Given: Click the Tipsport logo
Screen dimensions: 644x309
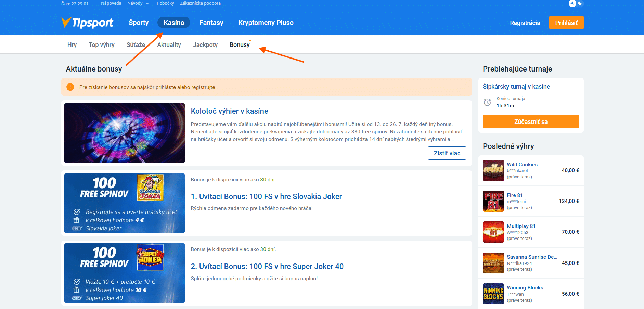Looking at the screenshot, I should click(x=87, y=23).
